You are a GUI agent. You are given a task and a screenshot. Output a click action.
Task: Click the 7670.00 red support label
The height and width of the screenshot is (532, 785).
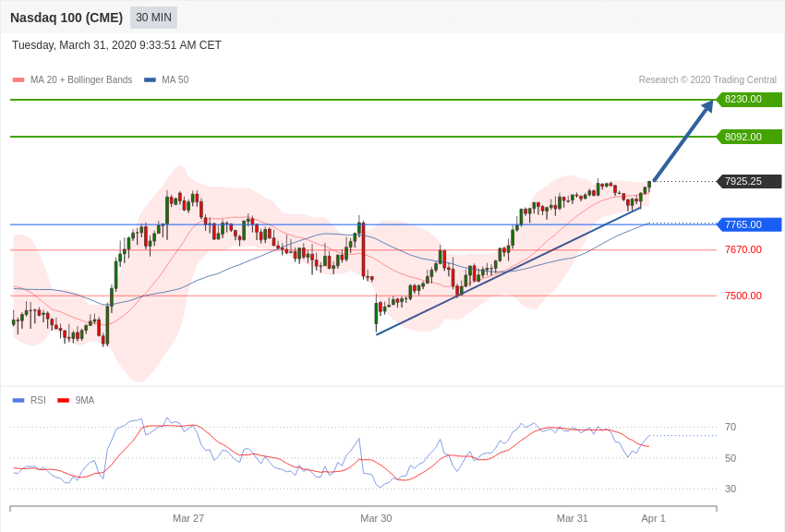743,249
